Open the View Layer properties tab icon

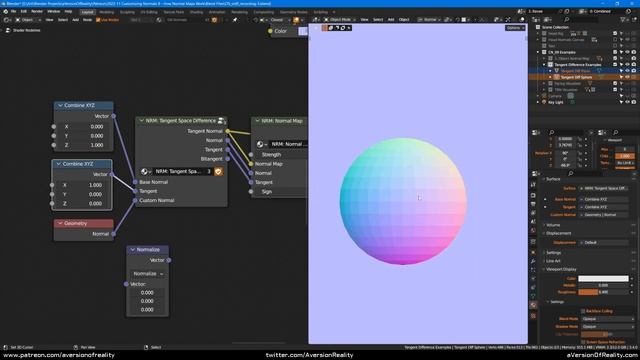click(x=533, y=213)
